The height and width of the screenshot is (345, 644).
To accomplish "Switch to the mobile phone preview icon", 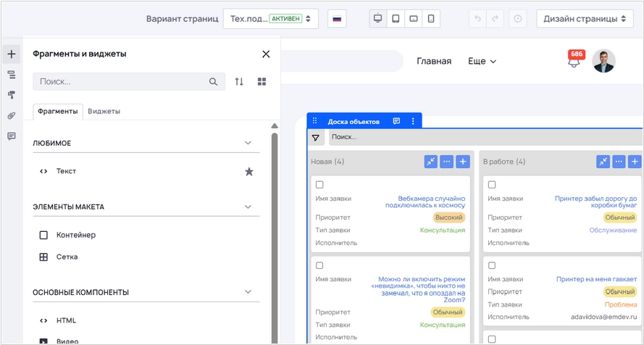I will coord(431,19).
